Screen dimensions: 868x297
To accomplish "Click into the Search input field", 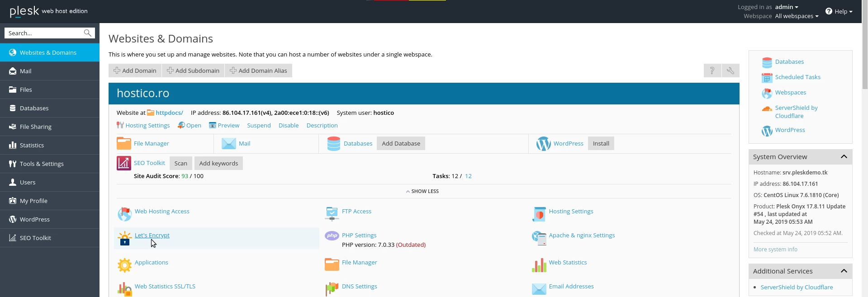I will click(44, 33).
